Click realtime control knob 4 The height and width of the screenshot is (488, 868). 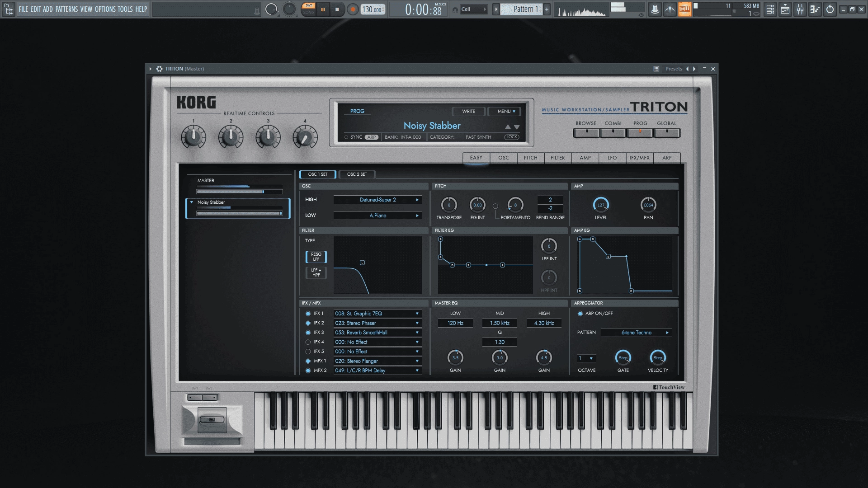click(x=305, y=137)
